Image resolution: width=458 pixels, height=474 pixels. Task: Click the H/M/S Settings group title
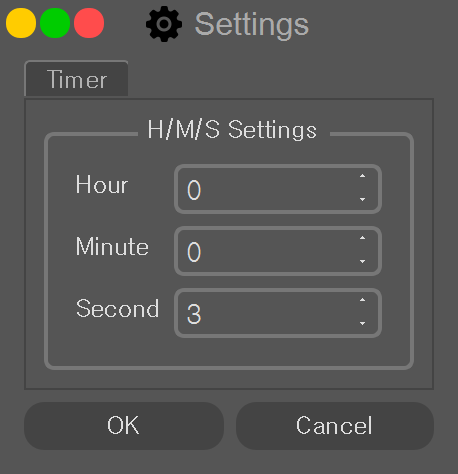point(232,130)
